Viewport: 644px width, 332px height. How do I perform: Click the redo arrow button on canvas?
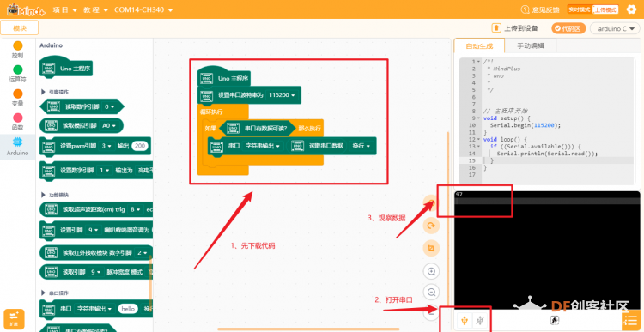tap(432, 226)
